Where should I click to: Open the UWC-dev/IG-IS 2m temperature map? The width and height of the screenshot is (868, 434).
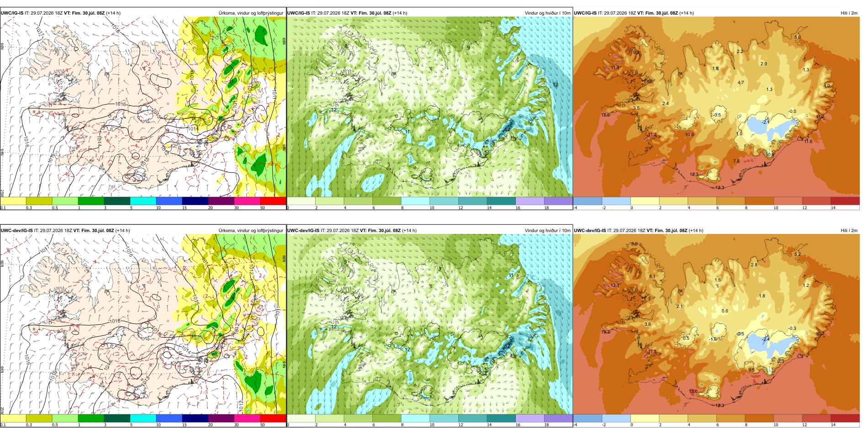(716, 324)
